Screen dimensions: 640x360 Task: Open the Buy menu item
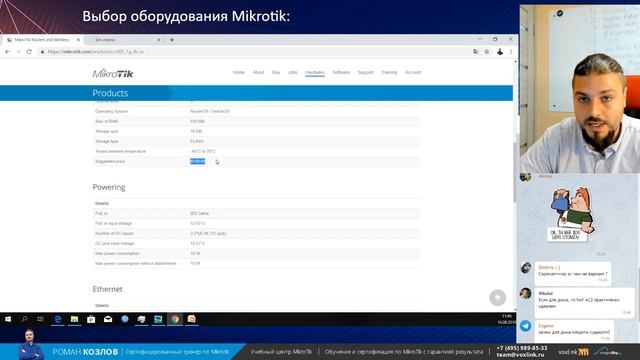pos(276,72)
